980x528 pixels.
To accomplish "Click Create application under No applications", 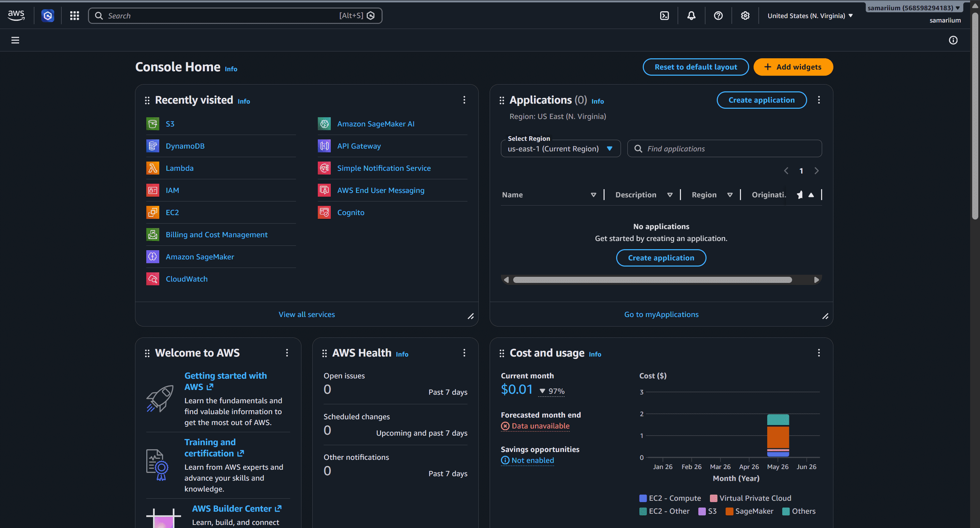I will pyautogui.click(x=661, y=258).
